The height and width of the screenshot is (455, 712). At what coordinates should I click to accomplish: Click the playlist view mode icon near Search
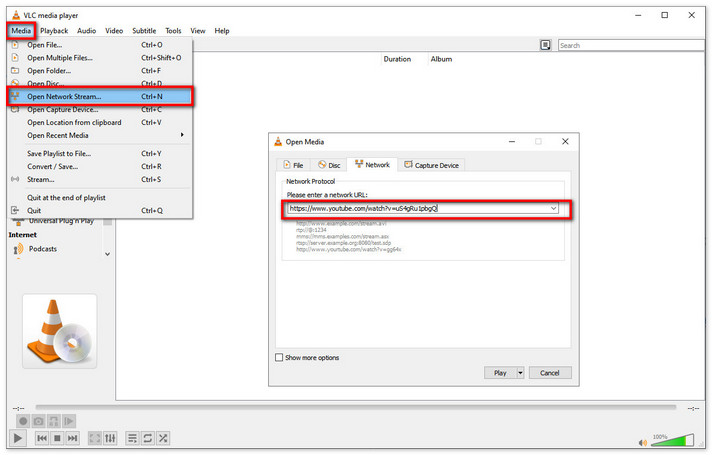[545, 45]
